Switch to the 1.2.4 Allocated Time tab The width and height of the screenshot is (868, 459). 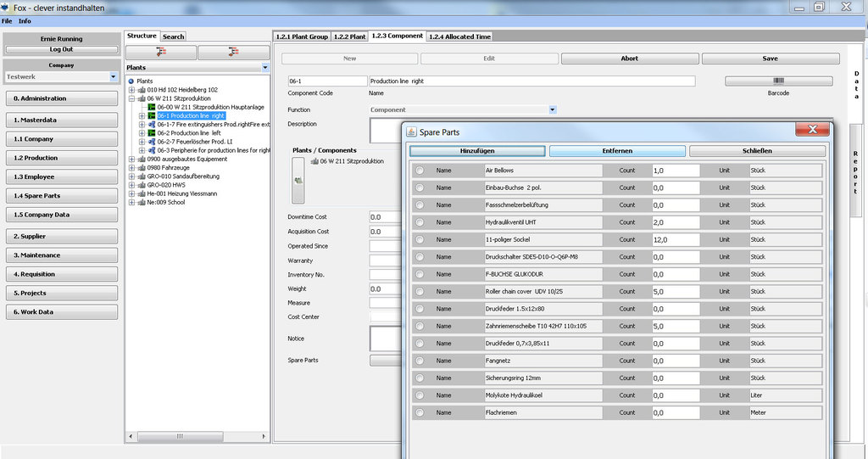coord(459,36)
